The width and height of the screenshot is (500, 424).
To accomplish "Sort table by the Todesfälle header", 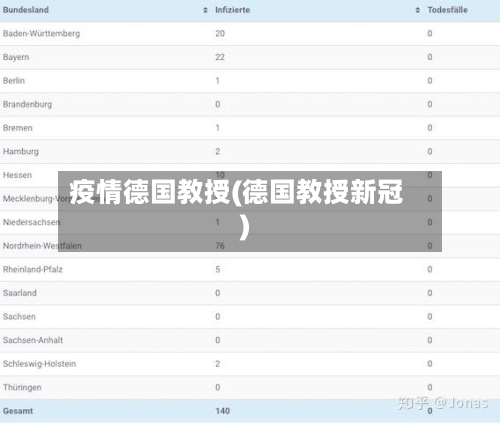I will [448, 10].
